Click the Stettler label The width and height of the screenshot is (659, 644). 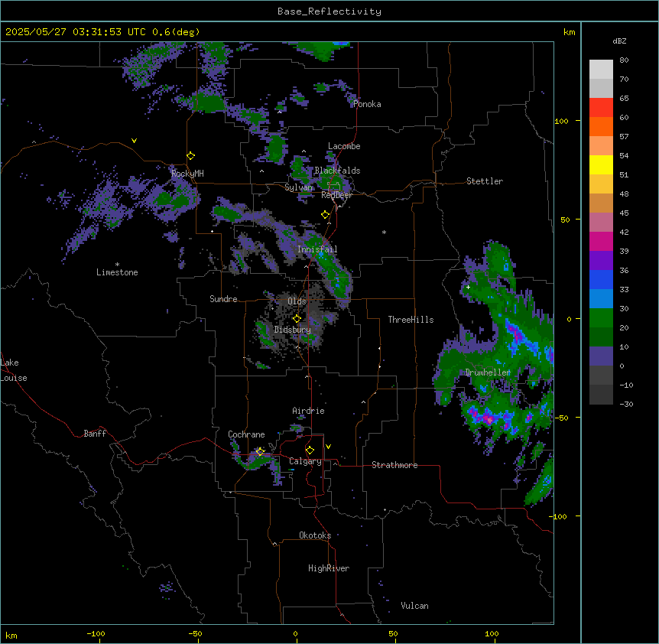[x=485, y=181]
